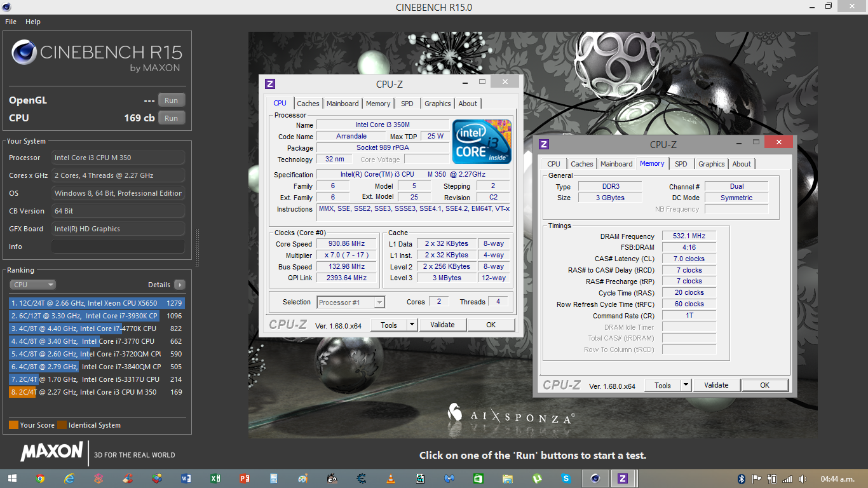Open About tab in the CPU-Z CPU window
The width and height of the screenshot is (868, 488).
click(x=468, y=104)
